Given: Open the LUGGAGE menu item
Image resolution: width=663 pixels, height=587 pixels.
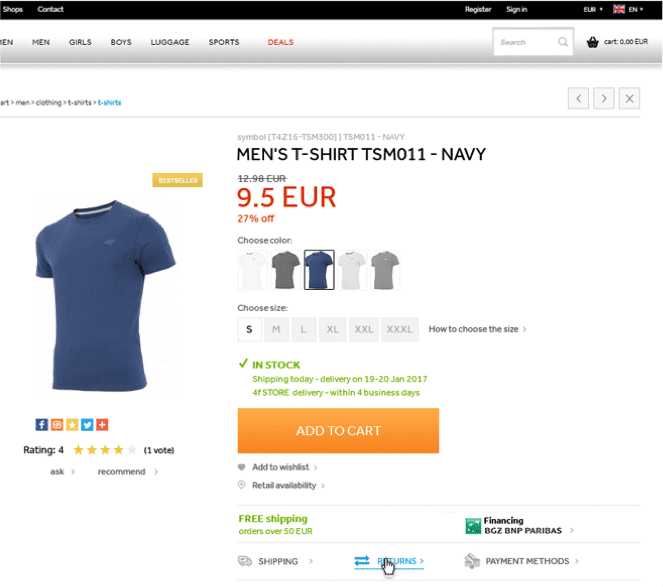Looking at the screenshot, I should point(170,42).
